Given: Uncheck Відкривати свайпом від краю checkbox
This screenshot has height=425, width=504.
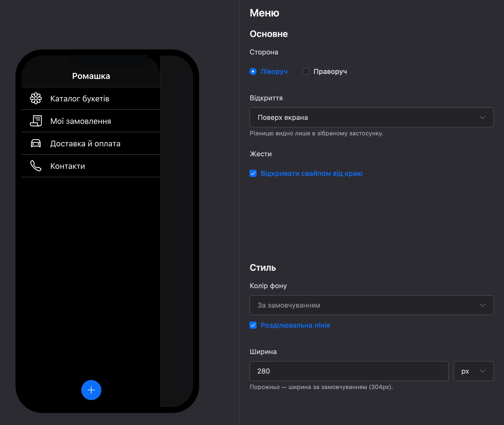Looking at the screenshot, I should click(x=253, y=173).
